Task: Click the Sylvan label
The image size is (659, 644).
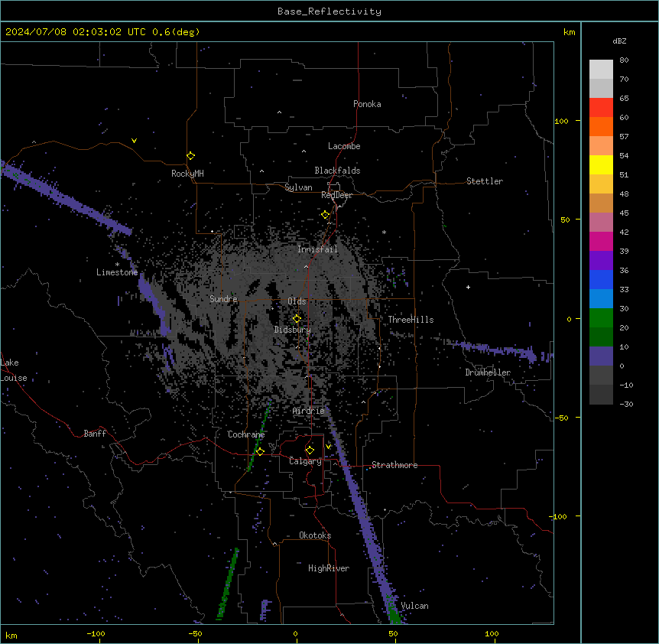Action: [x=298, y=187]
